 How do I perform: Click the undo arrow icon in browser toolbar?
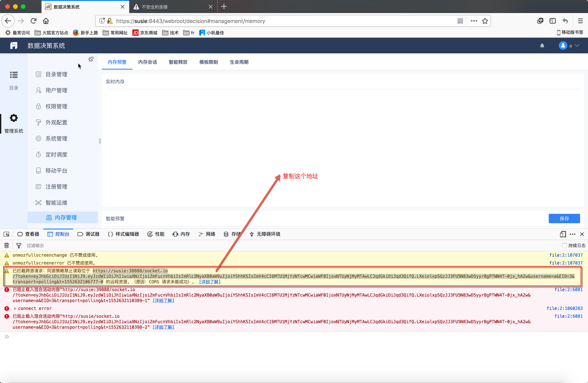coord(565,21)
